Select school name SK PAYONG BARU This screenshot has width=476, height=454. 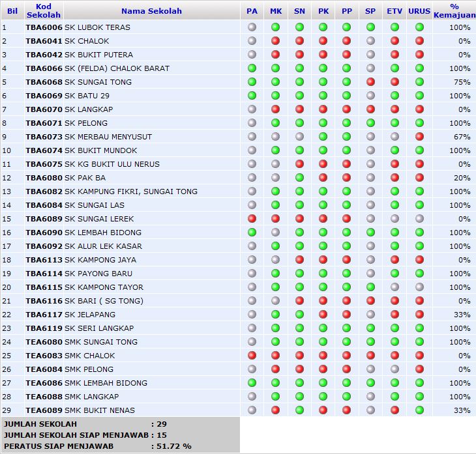point(98,274)
